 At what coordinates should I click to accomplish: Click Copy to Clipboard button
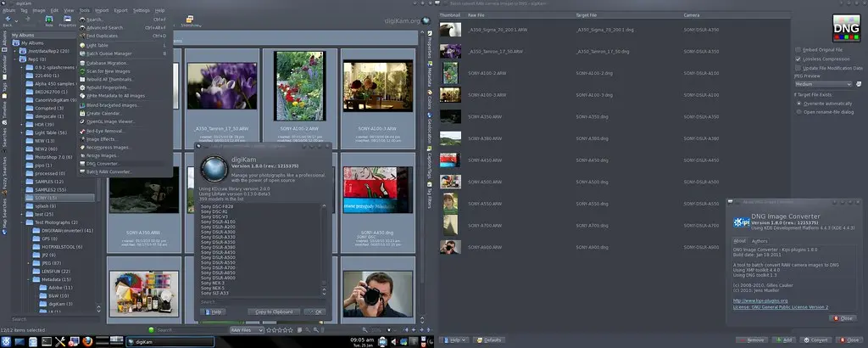pos(274,312)
